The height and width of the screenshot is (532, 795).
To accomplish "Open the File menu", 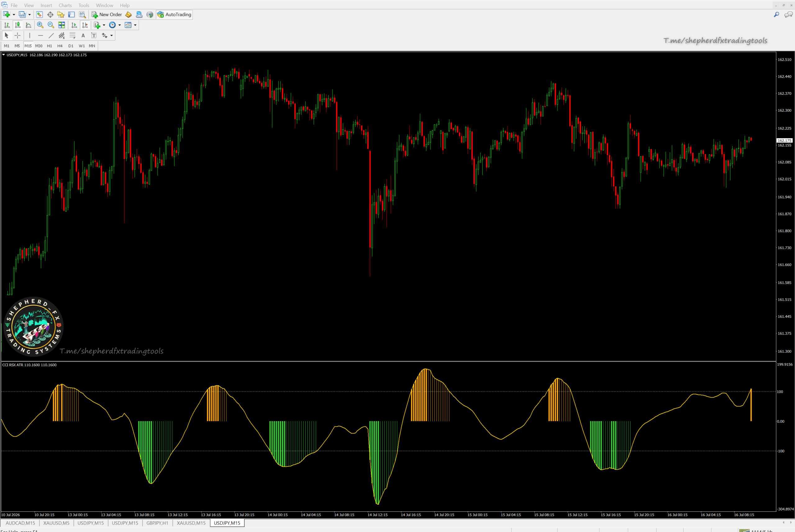I will pos(14,5).
